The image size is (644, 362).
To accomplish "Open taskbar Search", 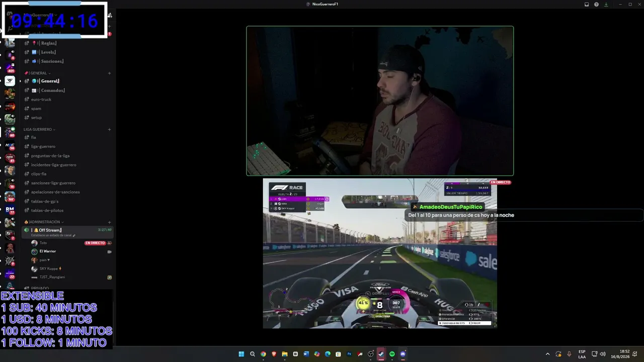I will point(253,354).
